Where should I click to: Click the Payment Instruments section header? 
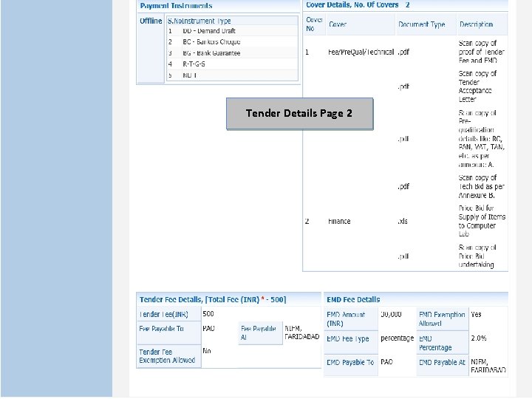click(x=176, y=6)
